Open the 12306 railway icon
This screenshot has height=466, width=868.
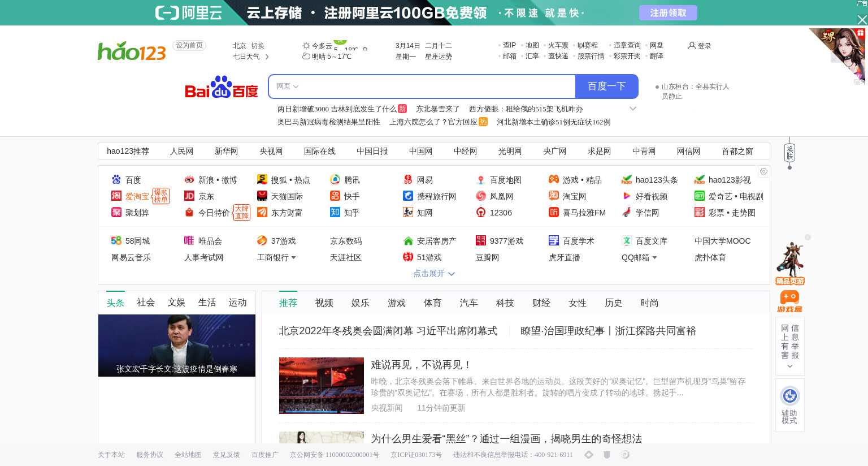tap(481, 213)
